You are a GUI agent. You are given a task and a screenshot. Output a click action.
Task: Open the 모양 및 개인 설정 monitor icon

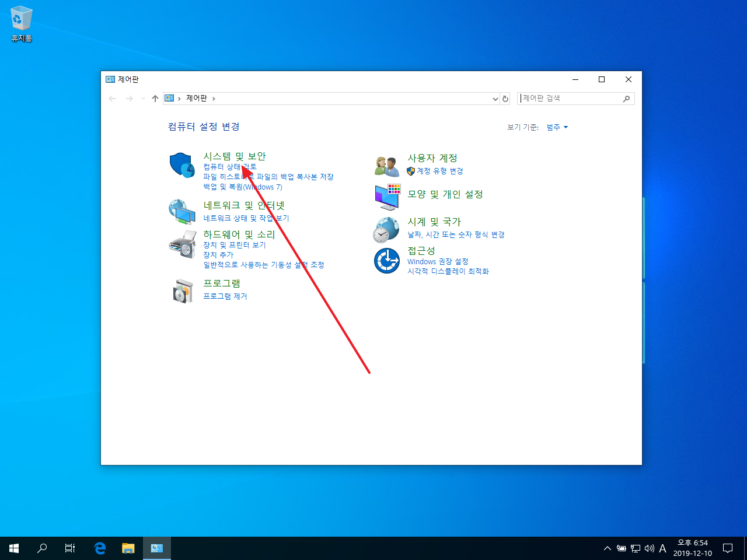pyautogui.click(x=388, y=197)
